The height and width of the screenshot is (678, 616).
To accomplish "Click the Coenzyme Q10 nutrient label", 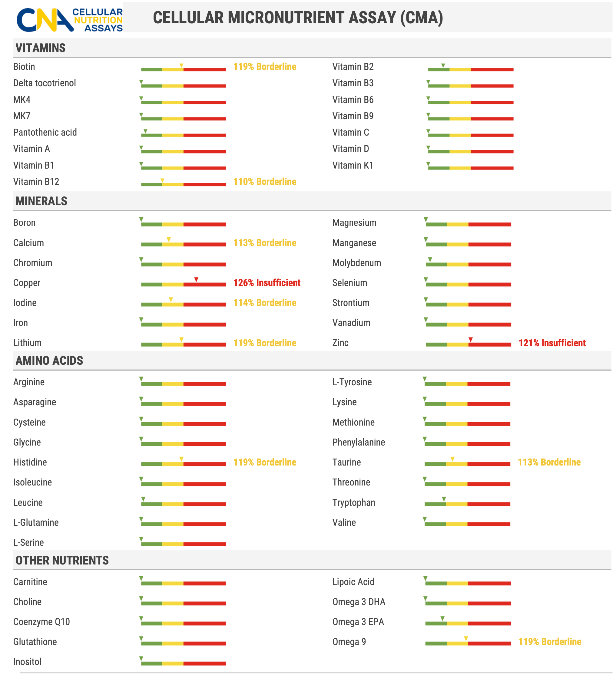I will [41, 622].
